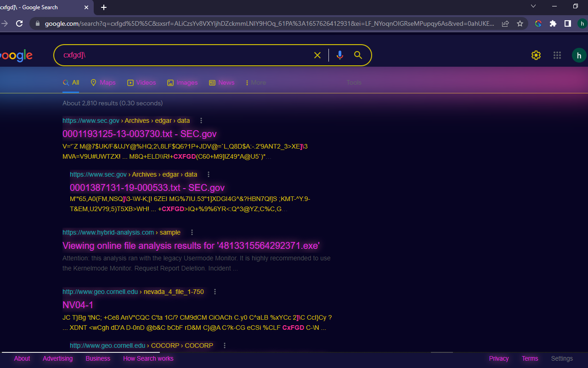The image size is (588, 368).
Task: Share this page from address bar
Action: (505, 23)
